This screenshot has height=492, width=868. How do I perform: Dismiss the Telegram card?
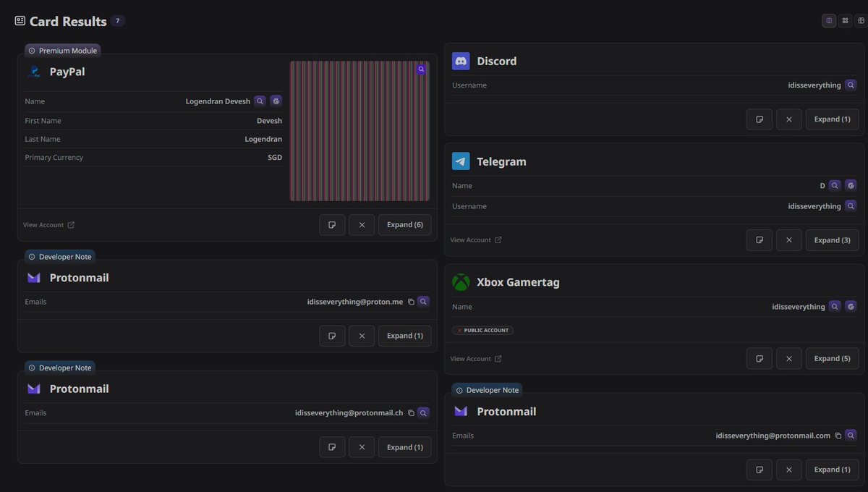pos(789,240)
